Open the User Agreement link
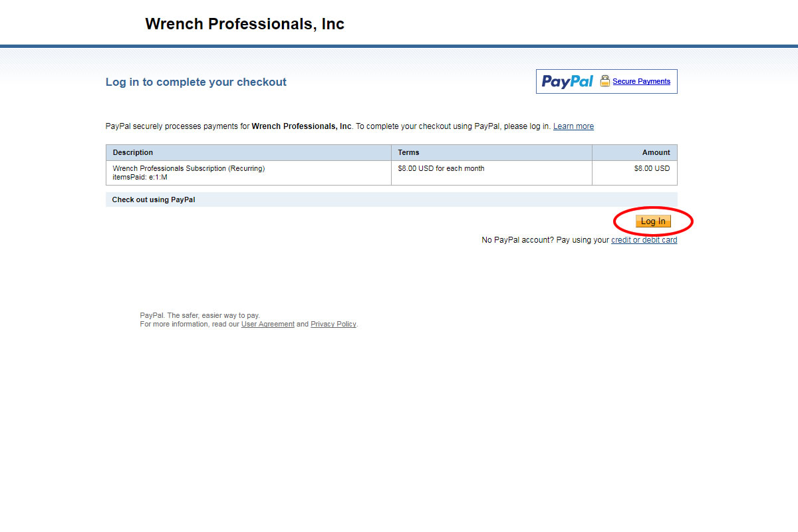 (268, 325)
